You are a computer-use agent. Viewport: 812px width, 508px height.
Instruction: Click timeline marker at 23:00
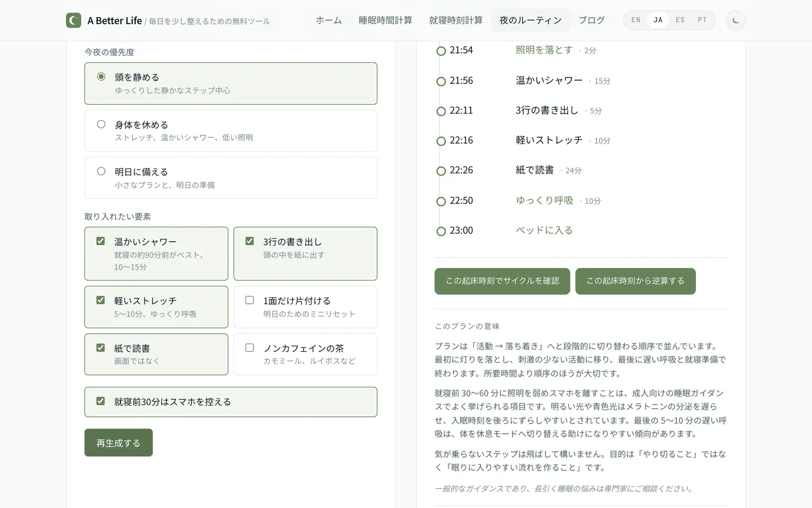pos(441,231)
